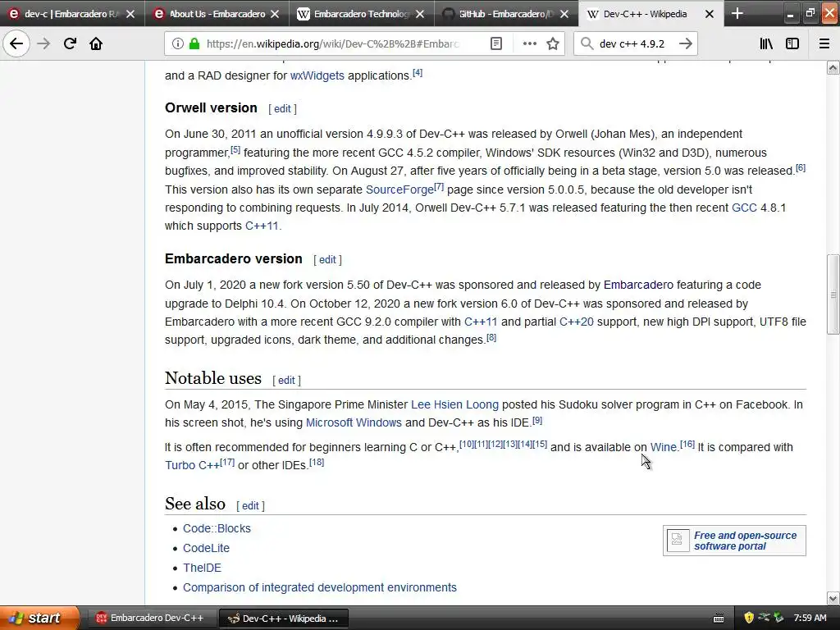This screenshot has width=840, height=630.
Task: Click Dev-C++ - Wikipedia taskbar button
Action: pyautogui.click(x=284, y=619)
